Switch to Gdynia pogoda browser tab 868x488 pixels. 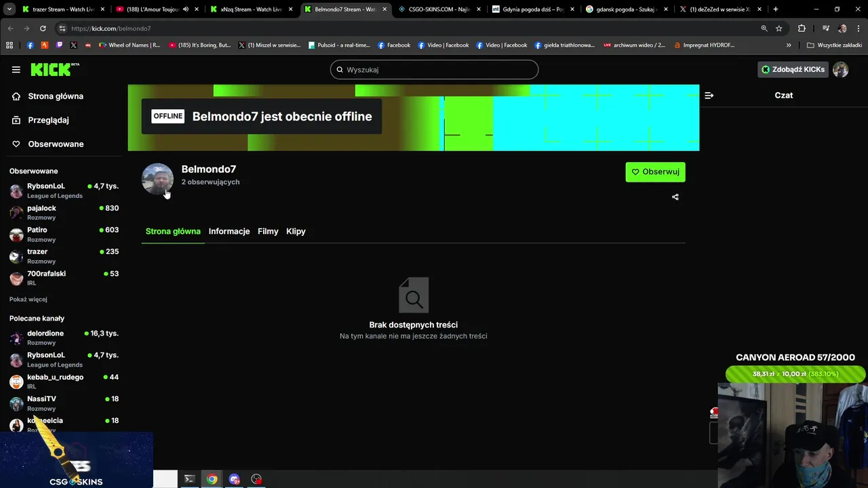pyautogui.click(x=533, y=9)
